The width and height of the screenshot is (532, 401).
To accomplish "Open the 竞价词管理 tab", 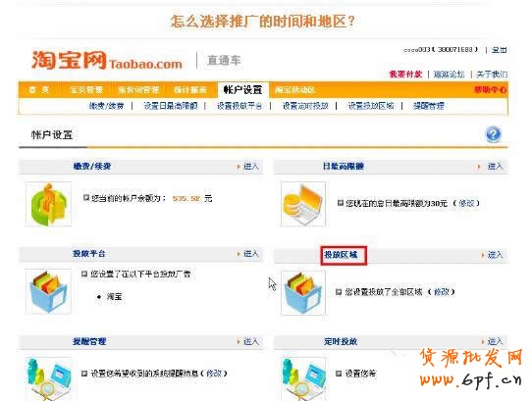I will coord(138,90).
